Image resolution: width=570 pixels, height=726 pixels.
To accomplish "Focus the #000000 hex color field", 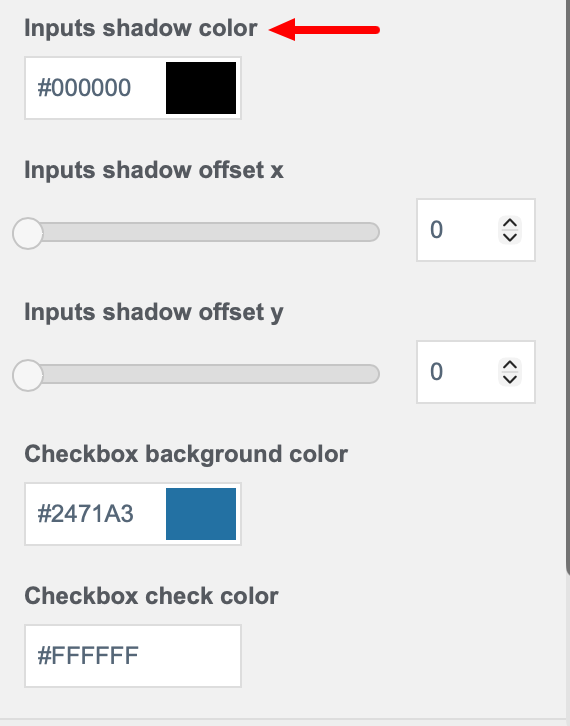I will click(95, 88).
